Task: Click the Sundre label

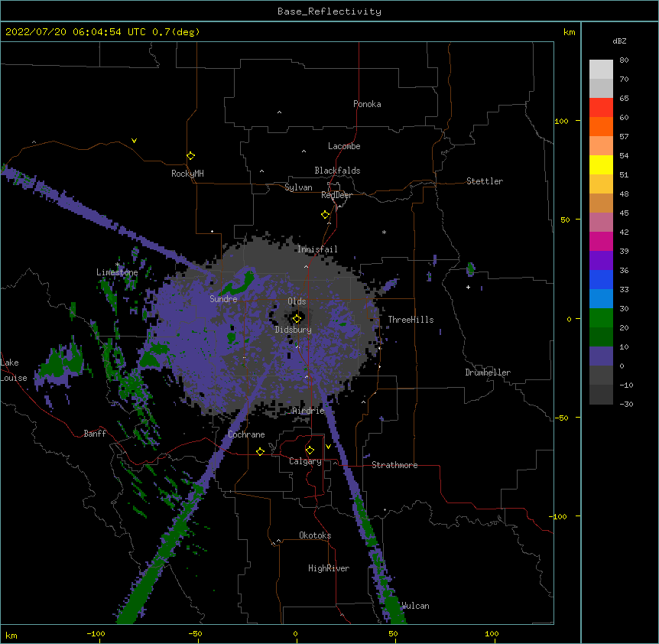Action: (x=223, y=299)
